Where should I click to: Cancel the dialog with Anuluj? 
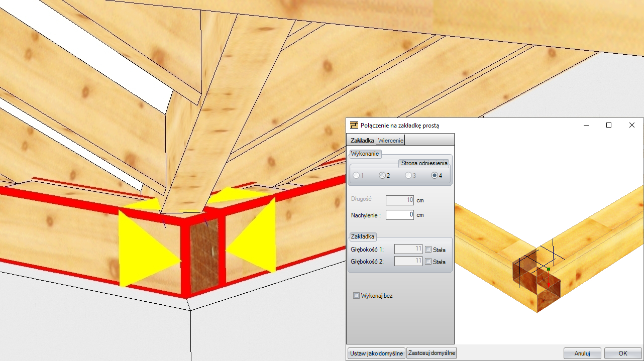point(582,353)
